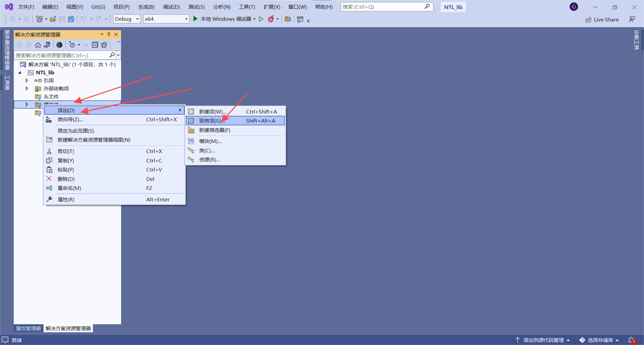Open the 工具(T) tools menu
Viewport: 644px width, 345px height.
[247, 7]
